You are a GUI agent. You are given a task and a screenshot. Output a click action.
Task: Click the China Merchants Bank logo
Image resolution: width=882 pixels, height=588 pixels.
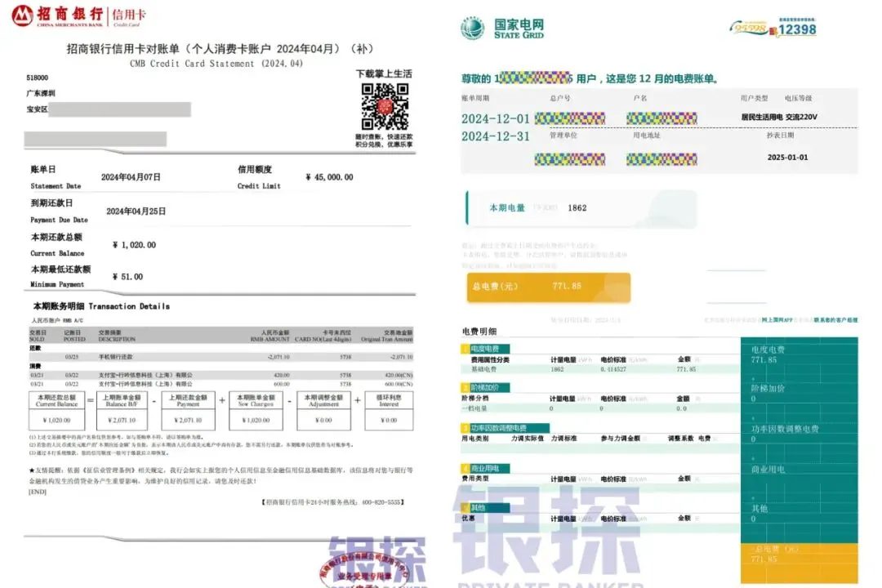(57, 16)
